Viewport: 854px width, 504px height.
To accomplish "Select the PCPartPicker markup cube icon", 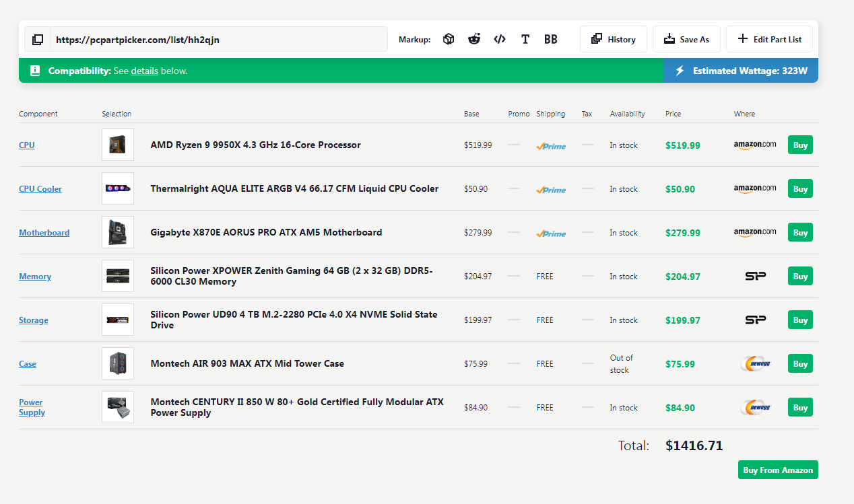I will 449,40.
